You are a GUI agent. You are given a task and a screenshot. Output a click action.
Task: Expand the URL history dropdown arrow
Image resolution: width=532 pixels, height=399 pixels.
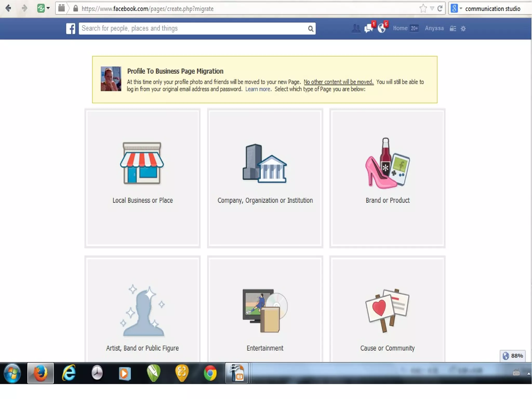(432, 9)
